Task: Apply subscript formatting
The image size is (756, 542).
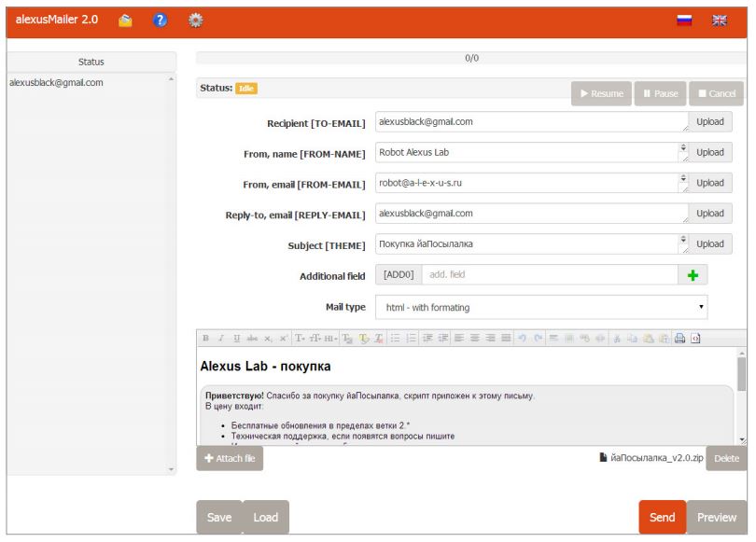Action: pyautogui.click(x=268, y=339)
